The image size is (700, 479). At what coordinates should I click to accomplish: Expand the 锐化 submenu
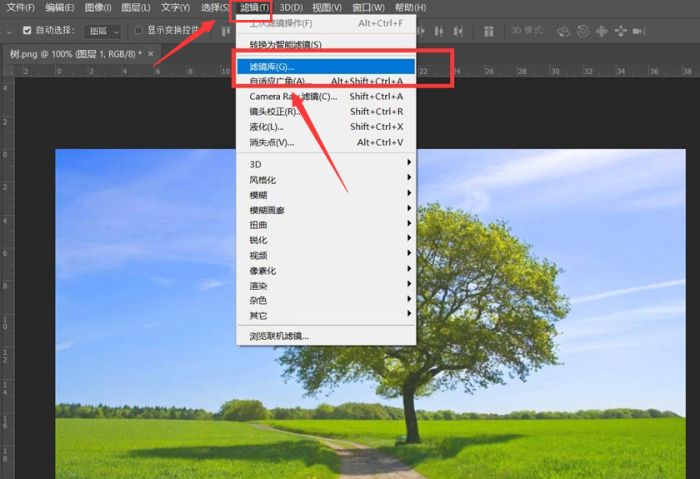pos(326,240)
